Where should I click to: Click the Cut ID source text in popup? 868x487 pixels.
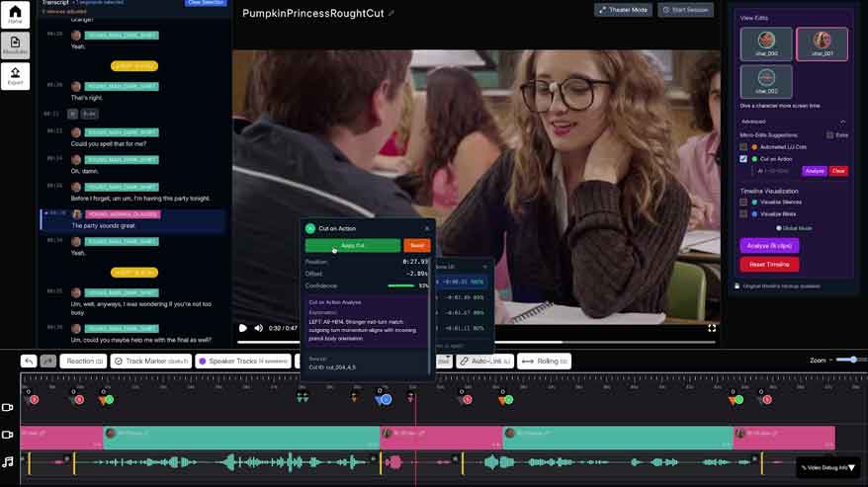coord(332,367)
